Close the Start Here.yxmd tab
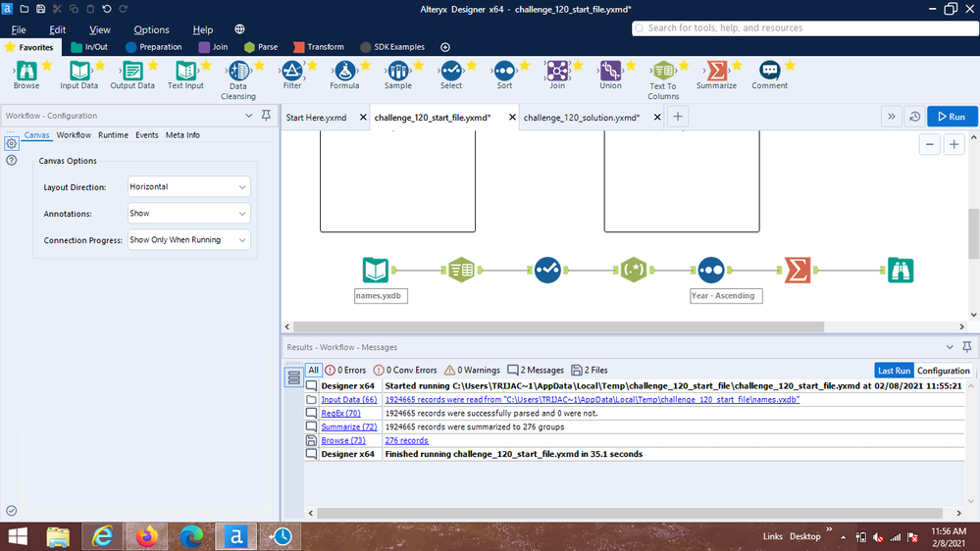Screen dimensions: 980x551 363,118
